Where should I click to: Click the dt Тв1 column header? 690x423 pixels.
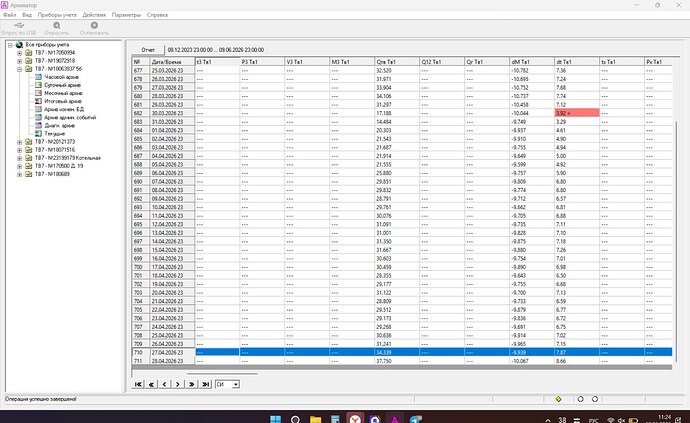point(576,62)
